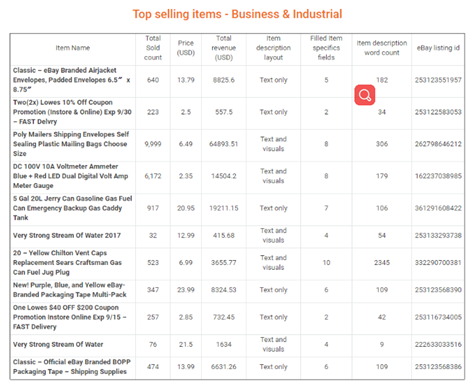Screen dimensions: 473x387
Task: Open the Poly Mailers Shipping Envelopes item
Action: pos(71,144)
